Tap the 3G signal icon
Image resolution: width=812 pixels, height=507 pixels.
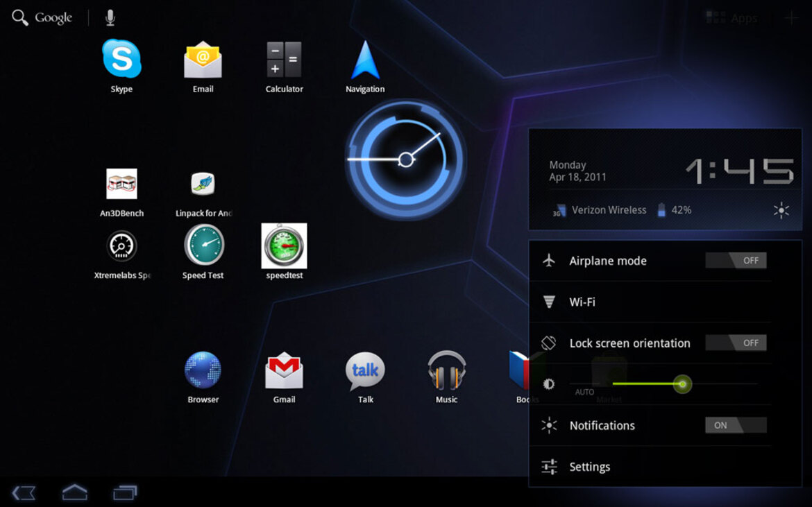(x=559, y=211)
